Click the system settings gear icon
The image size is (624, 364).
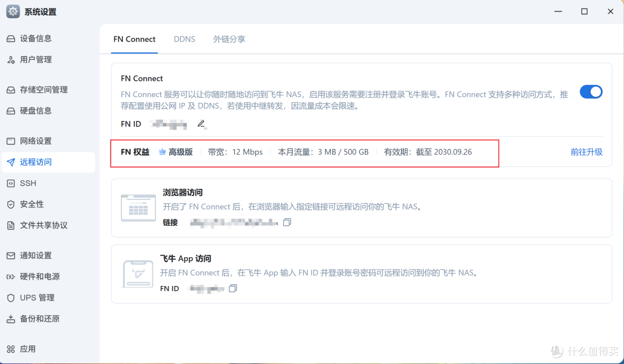tap(13, 12)
